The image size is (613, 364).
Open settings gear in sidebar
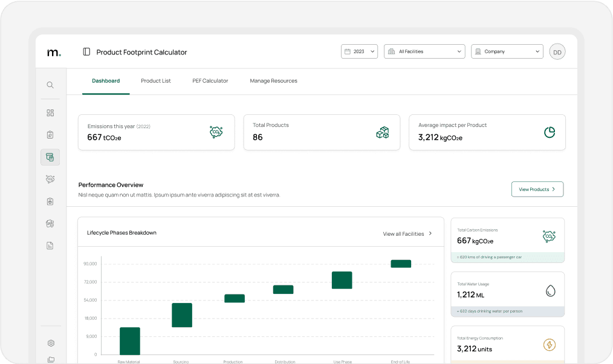[x=51, y=343]
